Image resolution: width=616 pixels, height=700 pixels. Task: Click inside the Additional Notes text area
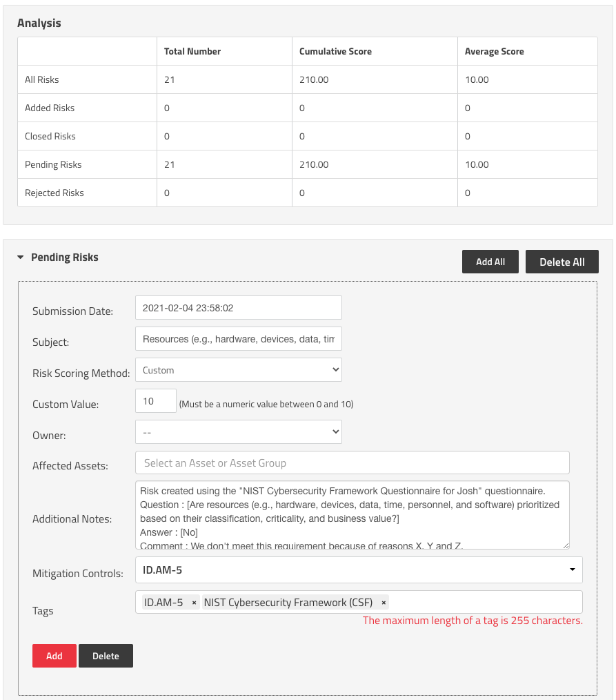point(352,514)
